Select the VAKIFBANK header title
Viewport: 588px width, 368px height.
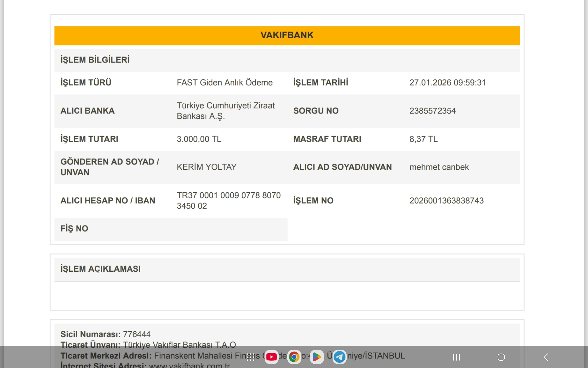[x=287, y=35]
